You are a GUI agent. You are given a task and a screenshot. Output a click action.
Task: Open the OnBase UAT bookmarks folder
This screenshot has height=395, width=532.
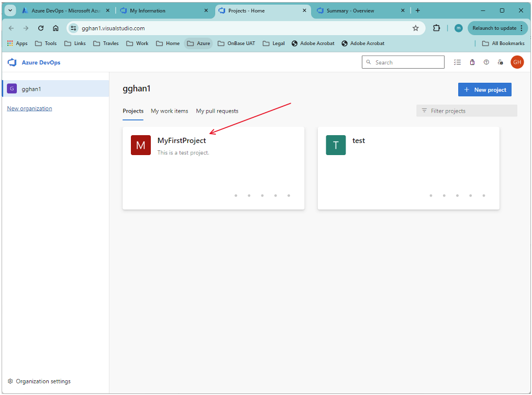tap(236, 43)
